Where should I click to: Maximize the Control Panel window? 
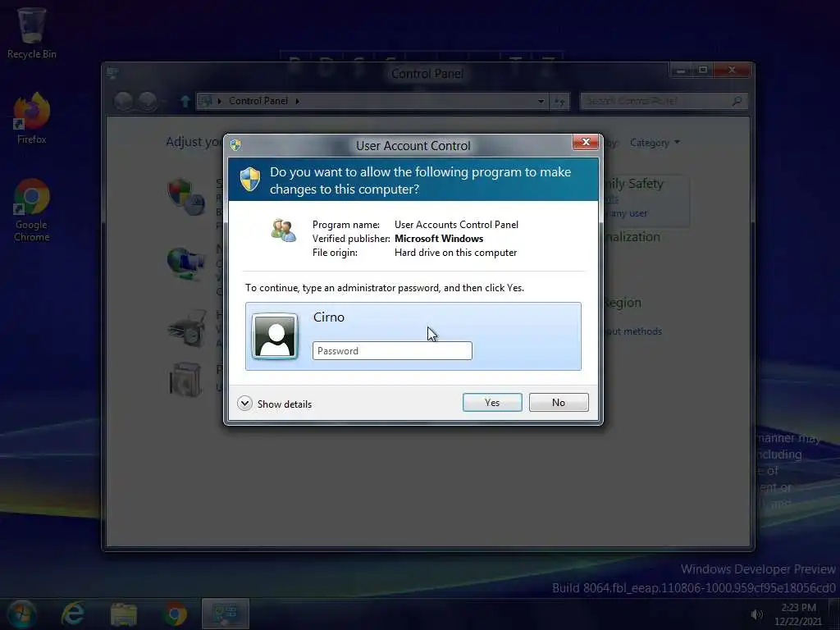click(703, 71)
